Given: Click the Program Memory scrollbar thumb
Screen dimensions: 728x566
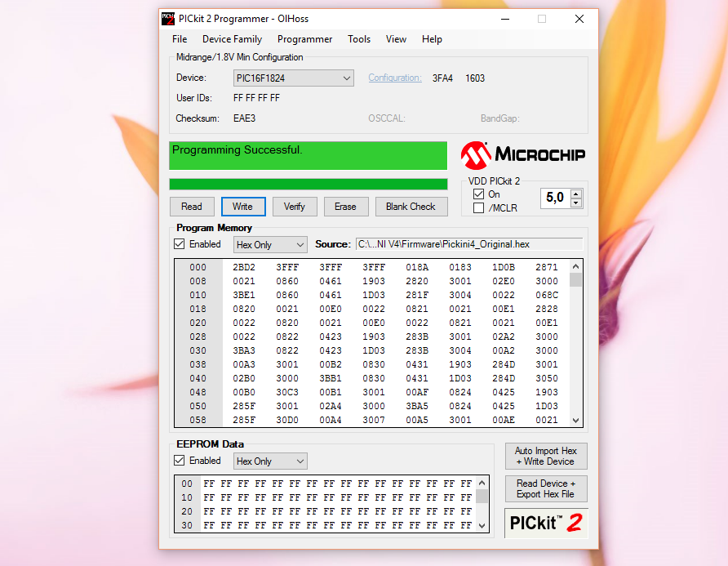Looking at the screenshot, I should (x=575, y=280).
